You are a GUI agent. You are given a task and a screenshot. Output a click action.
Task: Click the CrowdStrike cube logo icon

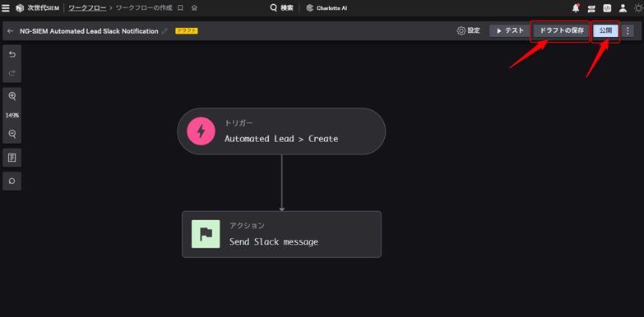tap(19, 8)
